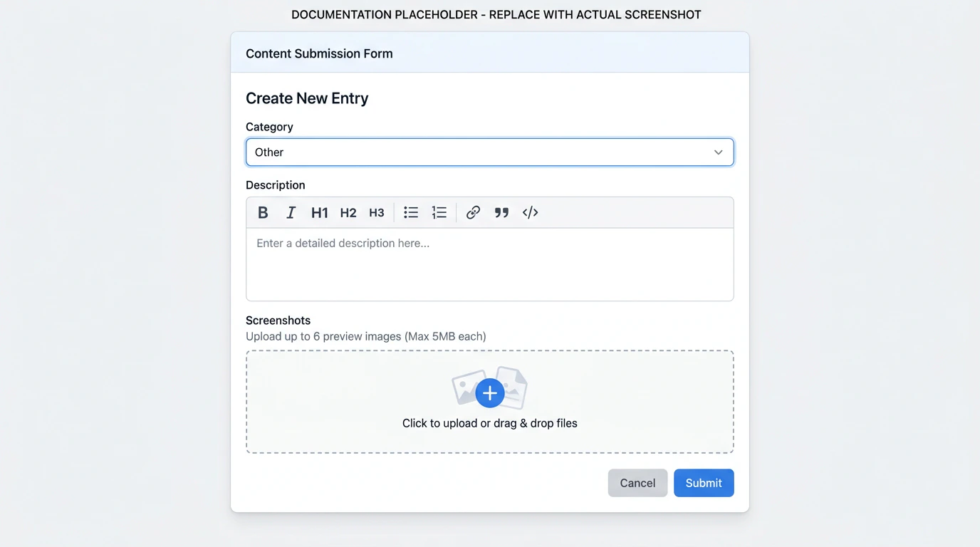Submit the new entry
This screenshot has height=547, width=980.
click(x=704, y=482)
